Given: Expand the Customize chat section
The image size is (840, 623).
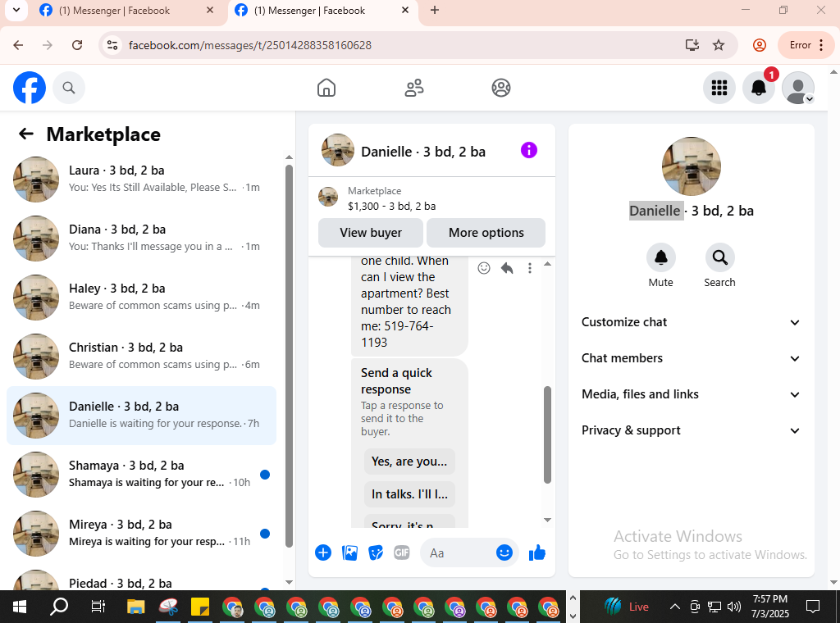Looking at the screenshot, I should click(691, 322).
